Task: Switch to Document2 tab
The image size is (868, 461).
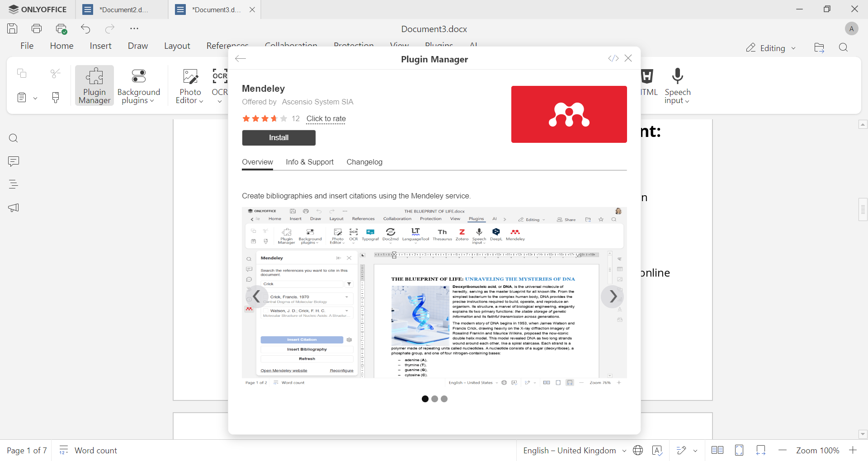Action: 122,9
